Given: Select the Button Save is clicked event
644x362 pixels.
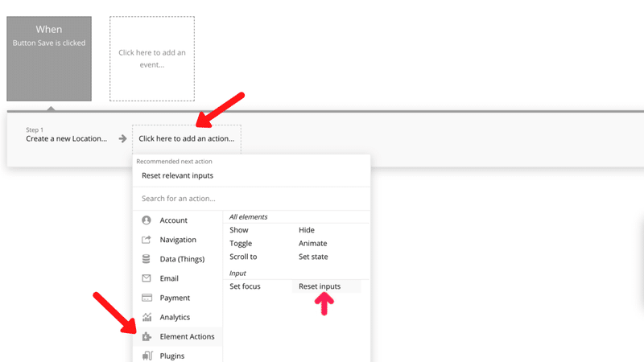Looking at the screenshot, I should click(49, 59).
